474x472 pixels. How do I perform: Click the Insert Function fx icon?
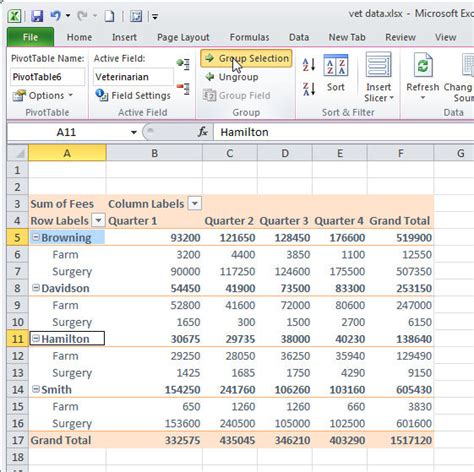coord(203,132)
